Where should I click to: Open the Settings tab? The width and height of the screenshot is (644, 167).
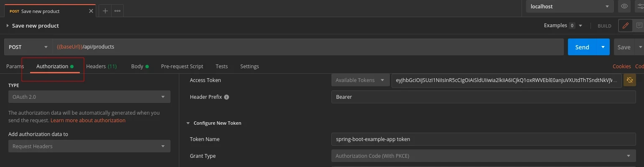point(249,66)
